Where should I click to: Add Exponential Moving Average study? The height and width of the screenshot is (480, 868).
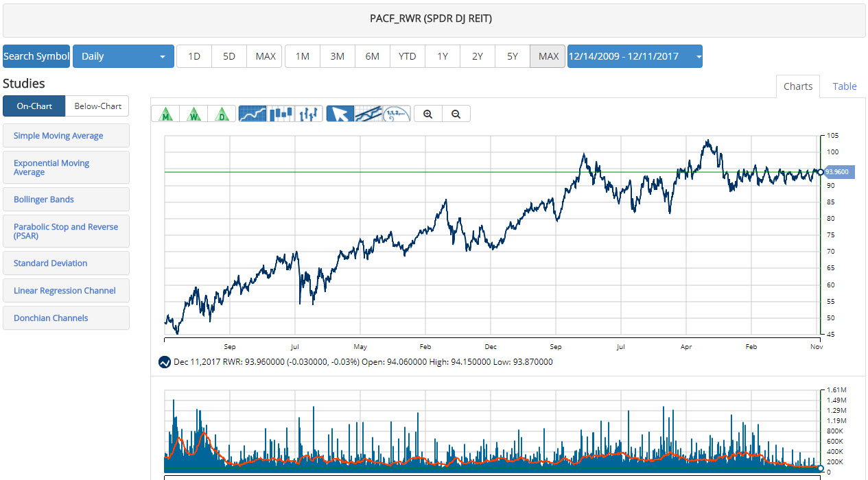click(x=66, y=167)
